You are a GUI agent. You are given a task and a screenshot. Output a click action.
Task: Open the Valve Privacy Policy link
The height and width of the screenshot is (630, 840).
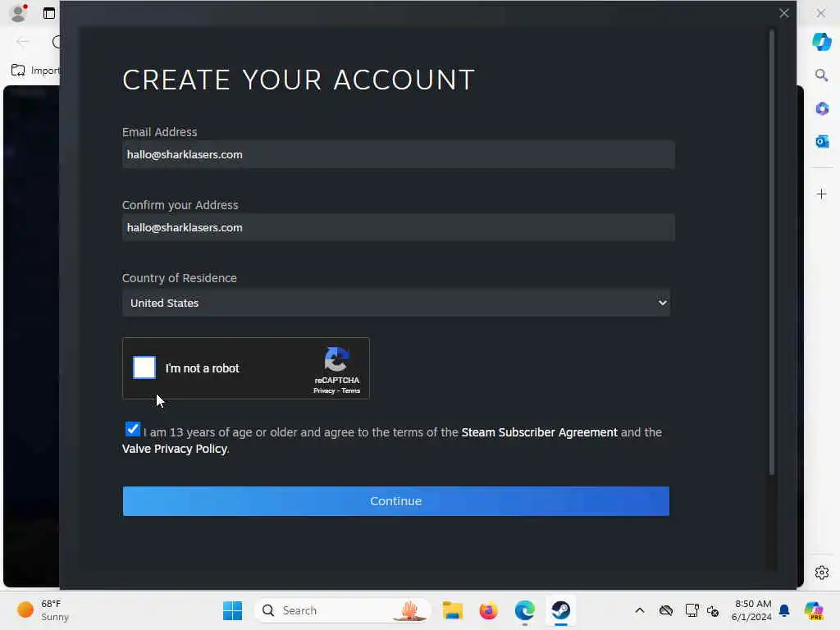pos(175,449)
